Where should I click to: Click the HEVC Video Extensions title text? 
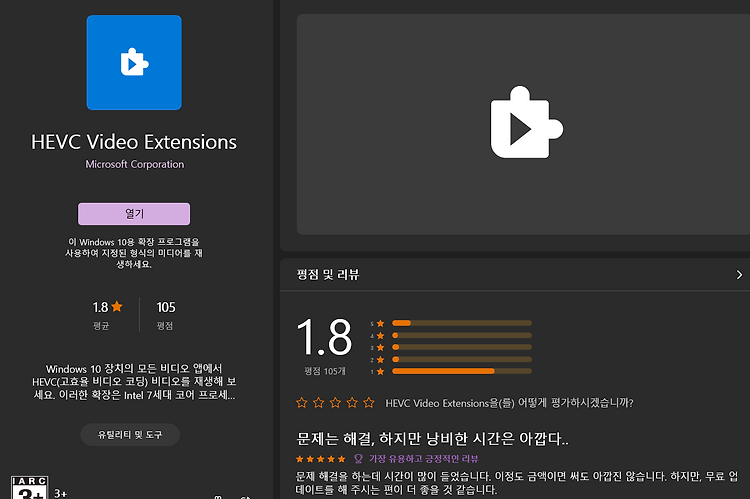click(134, 142)
